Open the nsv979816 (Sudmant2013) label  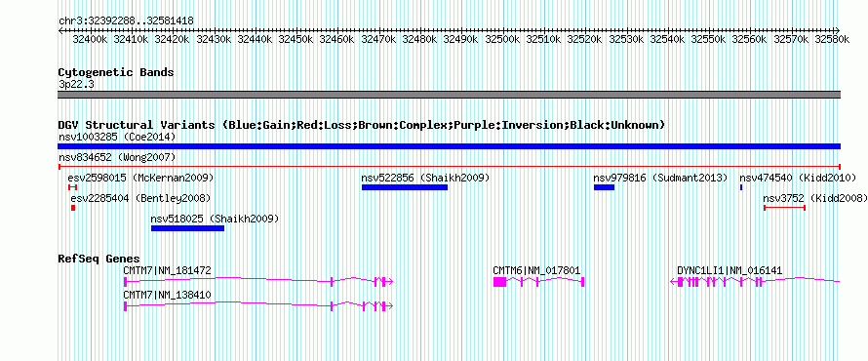tap(660, 178)
